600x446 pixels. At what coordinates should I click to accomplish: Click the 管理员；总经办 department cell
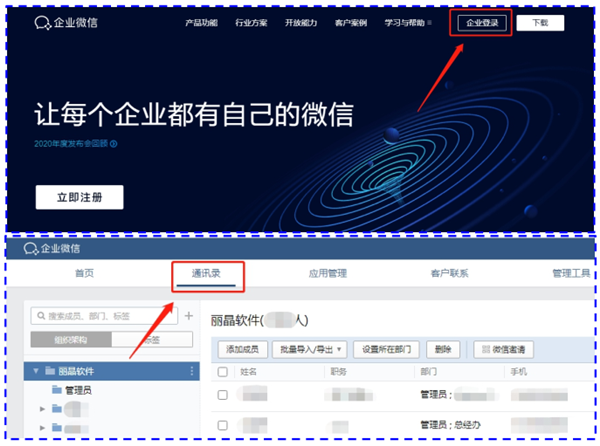coord(450,425)
